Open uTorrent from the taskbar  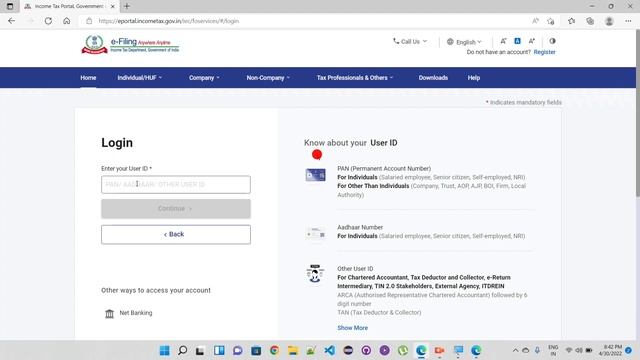(403, 350)
